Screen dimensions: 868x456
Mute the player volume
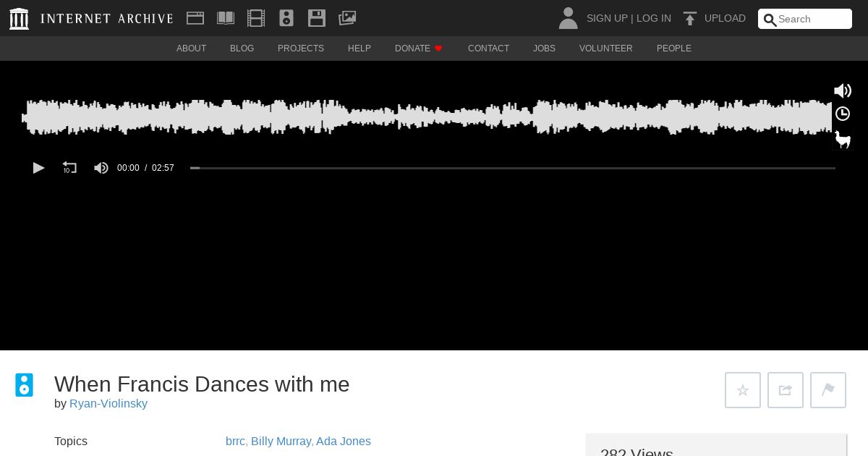pyautogui.click(x=101, y=168)
